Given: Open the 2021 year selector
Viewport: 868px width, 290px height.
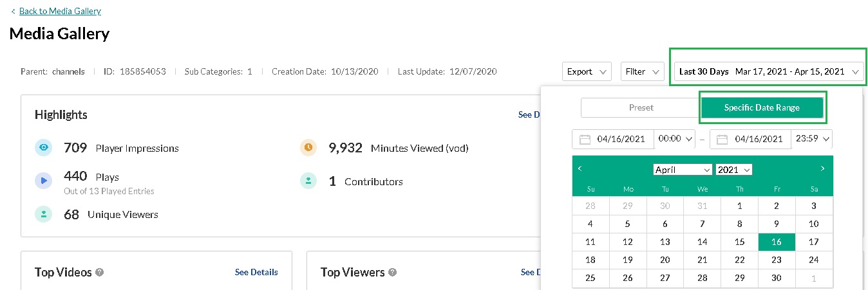Looking at the screenshot, I should tap(734, 170).
